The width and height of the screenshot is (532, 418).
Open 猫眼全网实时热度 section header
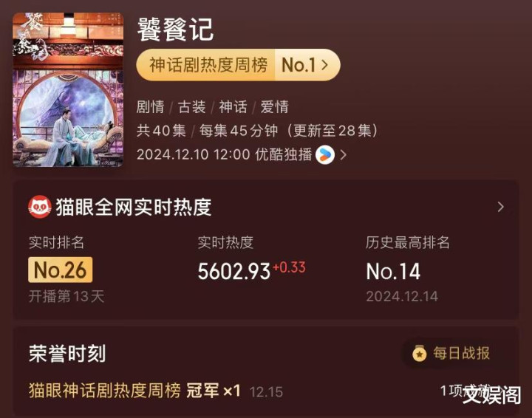[x=134, y=207]
